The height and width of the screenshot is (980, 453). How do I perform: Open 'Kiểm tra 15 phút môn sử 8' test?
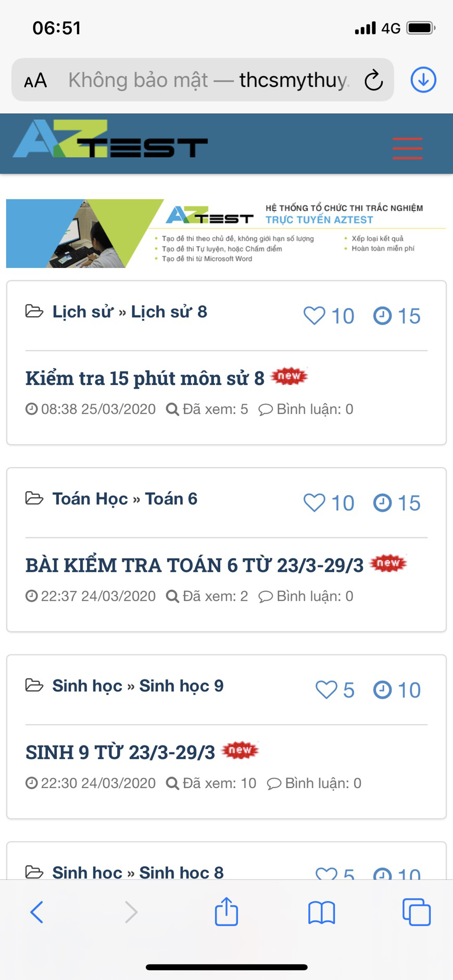145,378
